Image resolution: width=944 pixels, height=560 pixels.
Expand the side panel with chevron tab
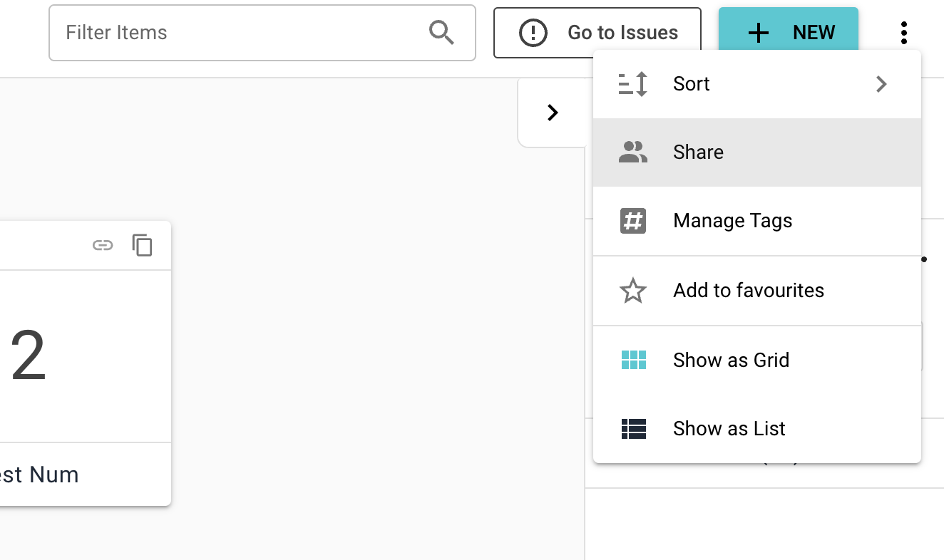[x=553, y=113]
